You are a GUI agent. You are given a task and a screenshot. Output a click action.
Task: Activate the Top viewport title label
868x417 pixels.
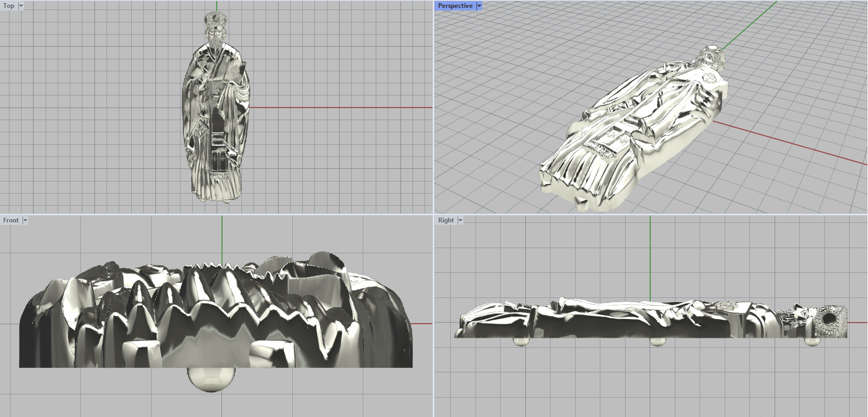coord(9,6)
